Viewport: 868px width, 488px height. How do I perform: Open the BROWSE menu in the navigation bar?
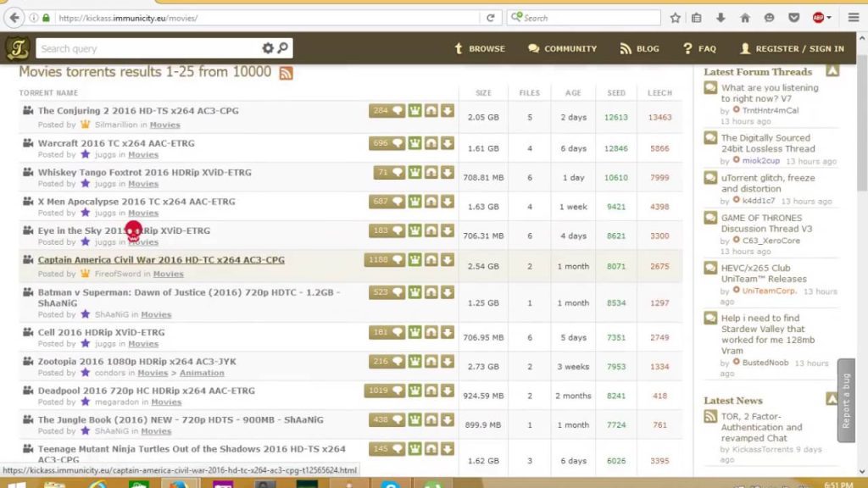pyautogui.click(x=479, y=49)
